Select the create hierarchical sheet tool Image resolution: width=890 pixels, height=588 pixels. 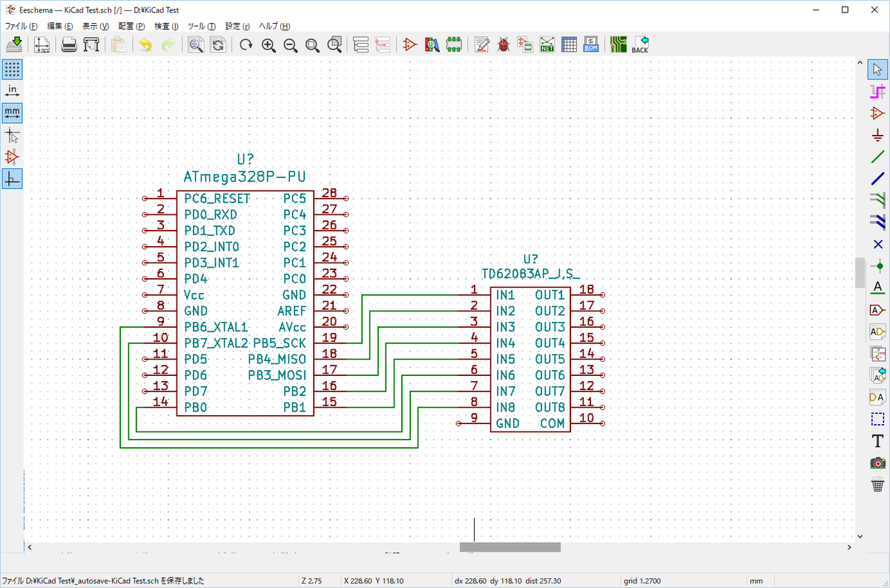878,353
